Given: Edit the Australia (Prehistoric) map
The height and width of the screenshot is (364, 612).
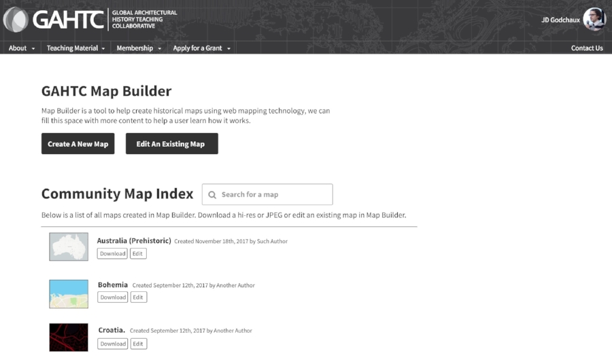Looking at the screenshot, I should coord(138,254).
